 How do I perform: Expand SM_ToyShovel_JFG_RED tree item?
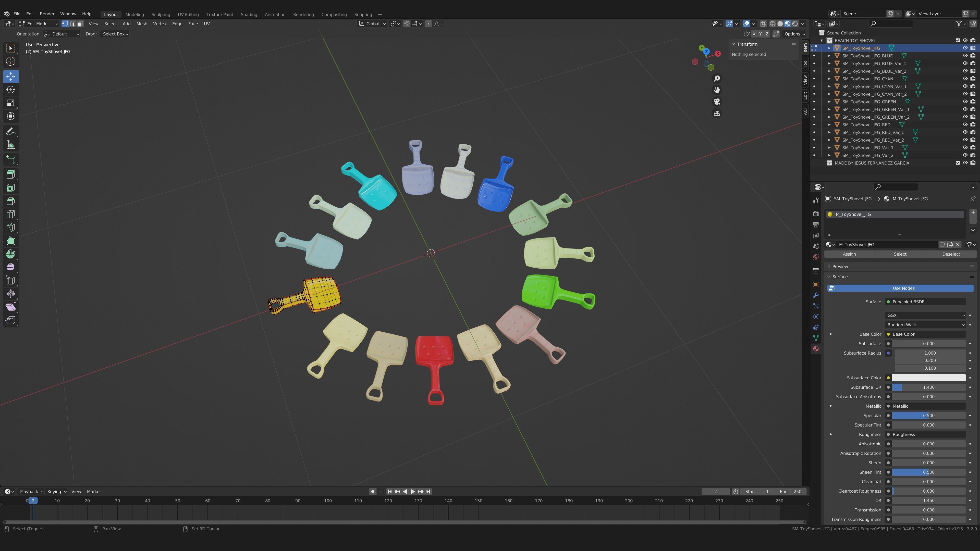pyautogui.click(x=829, y=125)
